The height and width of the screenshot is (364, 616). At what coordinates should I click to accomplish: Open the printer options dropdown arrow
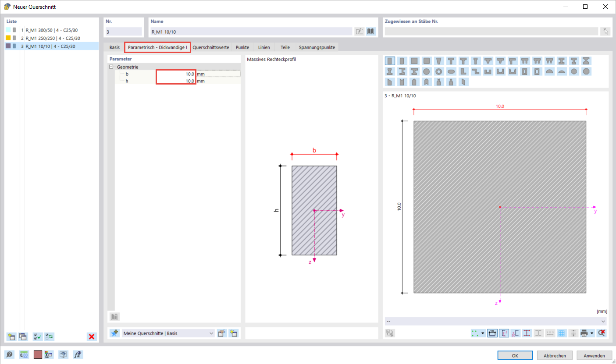pos(591,333)
